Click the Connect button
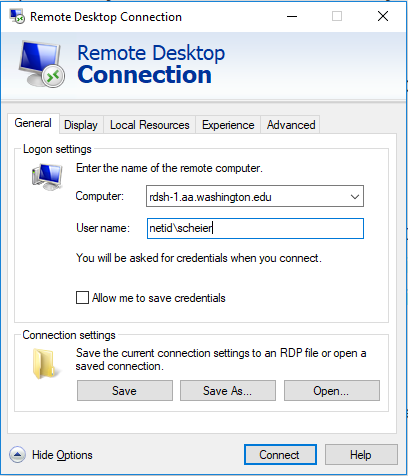Viewport: 408px width, 476px height. [280, 454]
